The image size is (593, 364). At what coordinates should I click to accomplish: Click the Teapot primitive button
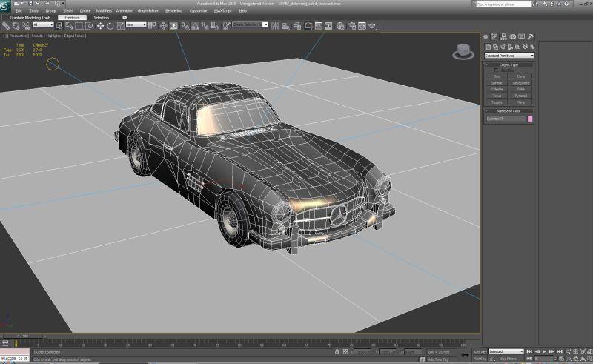(497, 102)
